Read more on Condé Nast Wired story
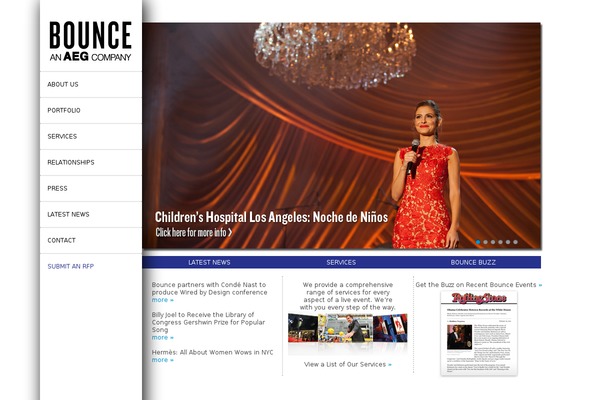The width and height of the screenshot is (600, 400). click(x=163, y=300)
